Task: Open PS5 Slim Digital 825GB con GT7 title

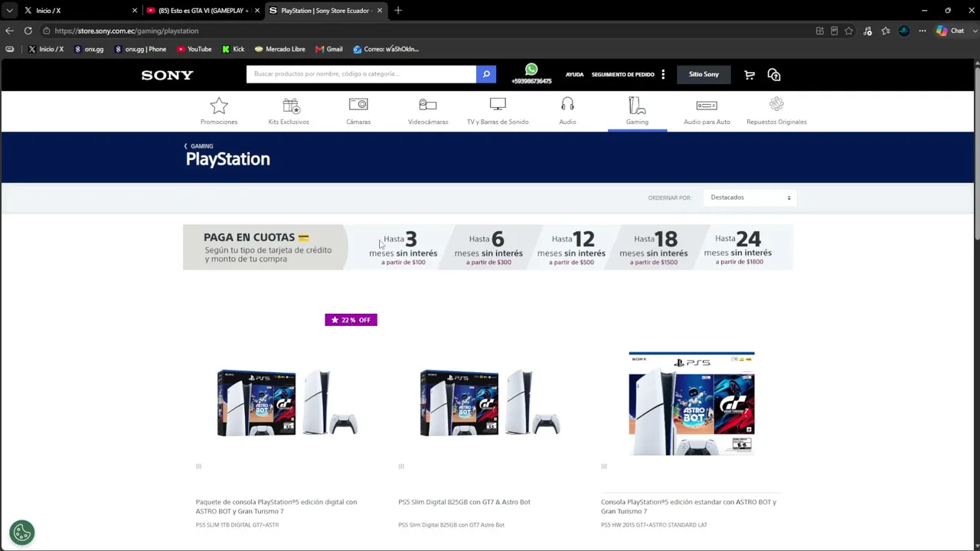Action: pyautogui.click(x=464, y=502)
